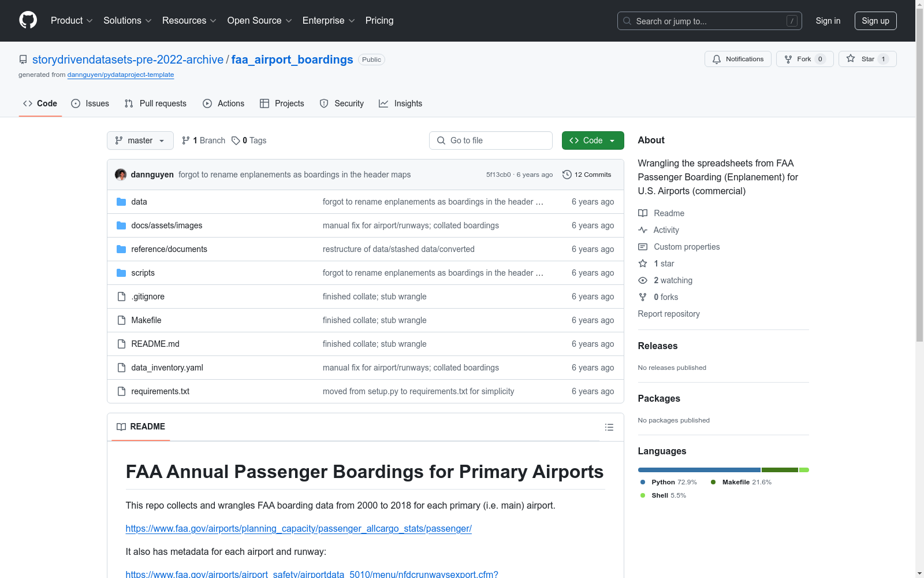Open the README outline list icon
Image resolution: width=924 pixels, height=578 pixels.
[609, 427]
